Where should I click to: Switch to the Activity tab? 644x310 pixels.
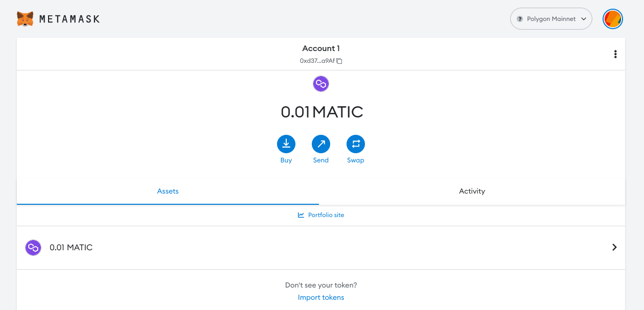pos(472,191)
